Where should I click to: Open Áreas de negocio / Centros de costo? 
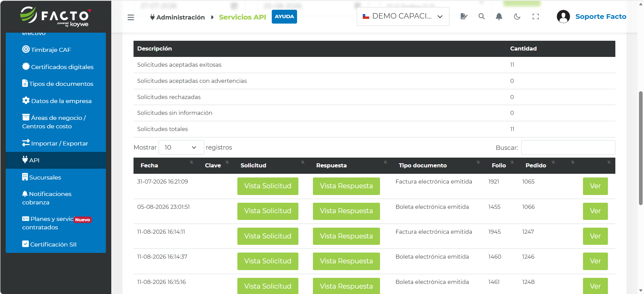[56, 122]
